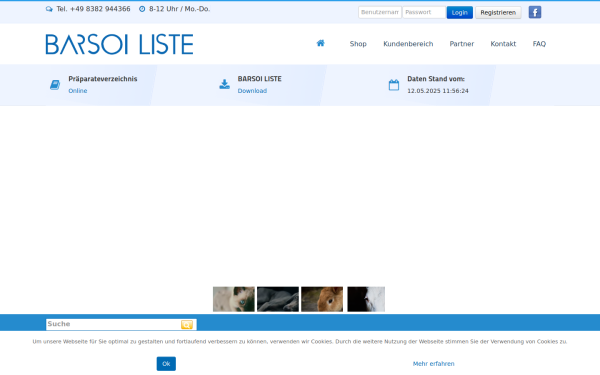
Task: Open the Partner menu item
Action: click(x=461, y=44)
